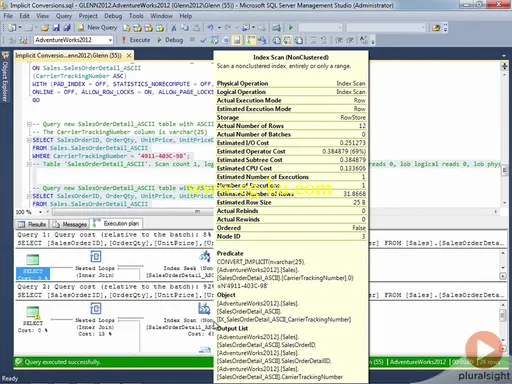This screenshot has height=384, width=512.
Task: Open the Window menu
Action: tap(161, 16)
